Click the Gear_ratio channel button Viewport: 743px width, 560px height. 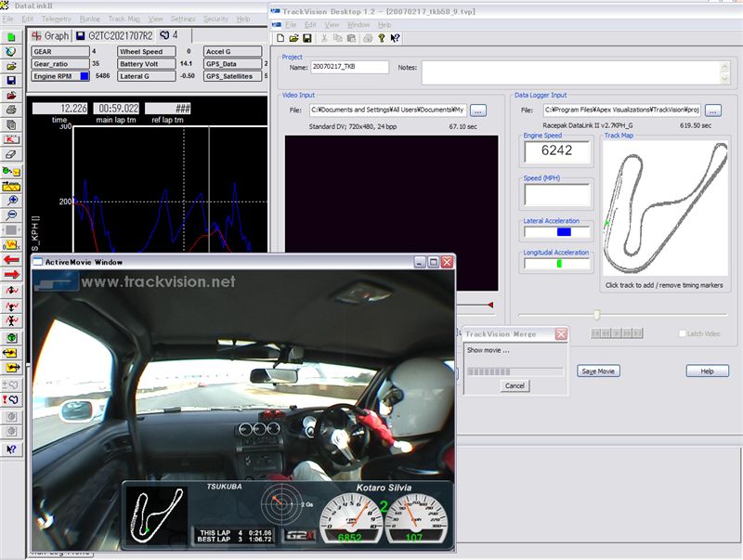click(x=60, y=64)
